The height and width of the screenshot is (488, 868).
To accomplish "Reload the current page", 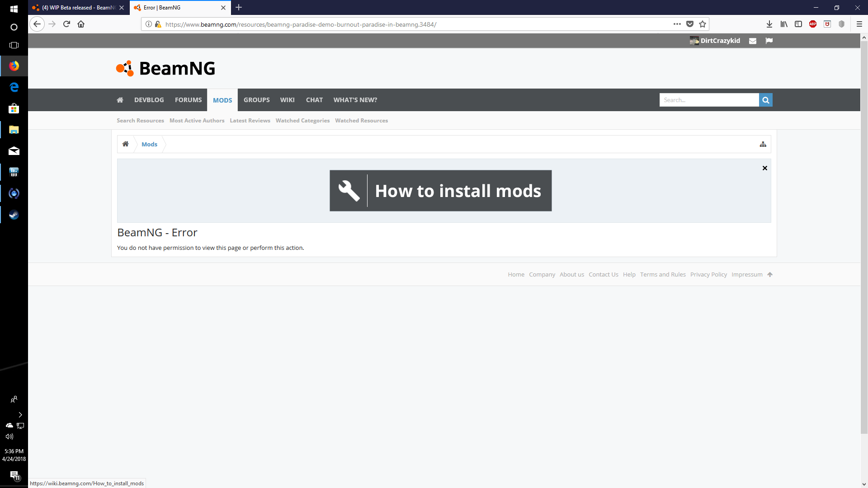I will [66, 24].
